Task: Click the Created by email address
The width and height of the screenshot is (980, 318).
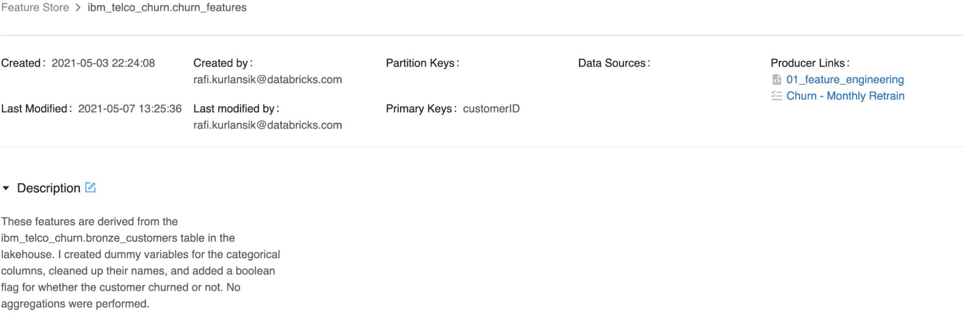Action: 267,79
